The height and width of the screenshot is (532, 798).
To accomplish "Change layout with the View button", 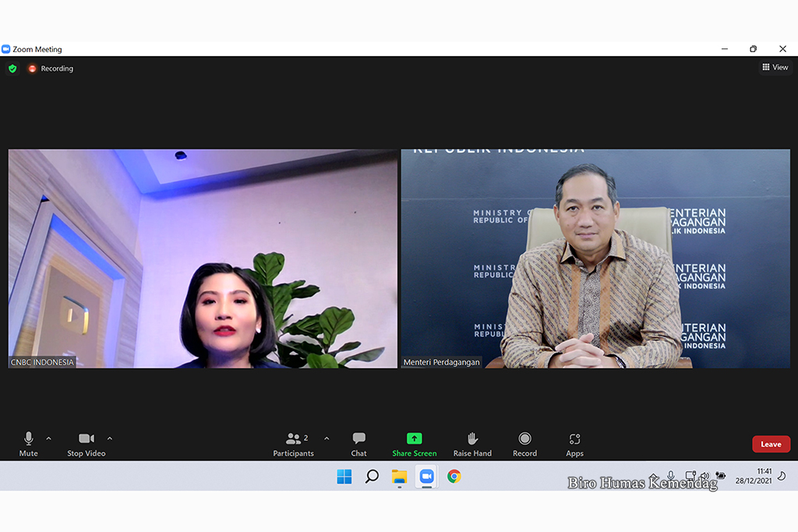I will [x=775, y=68].
